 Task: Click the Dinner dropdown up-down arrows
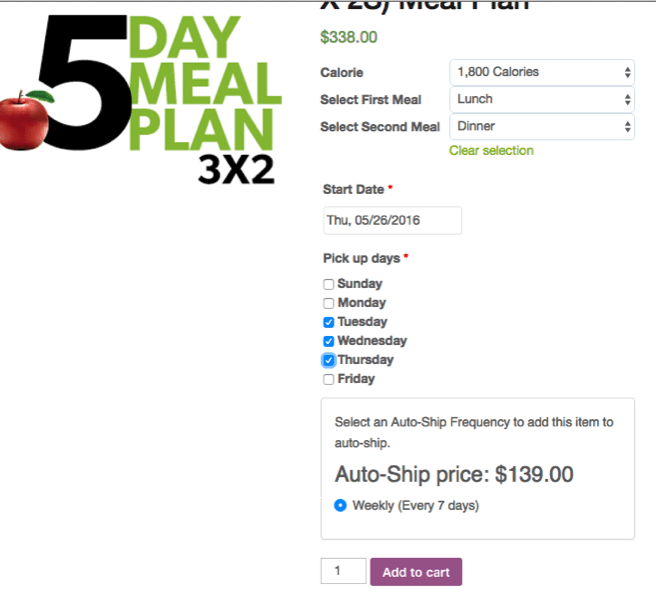coord(627,126)
